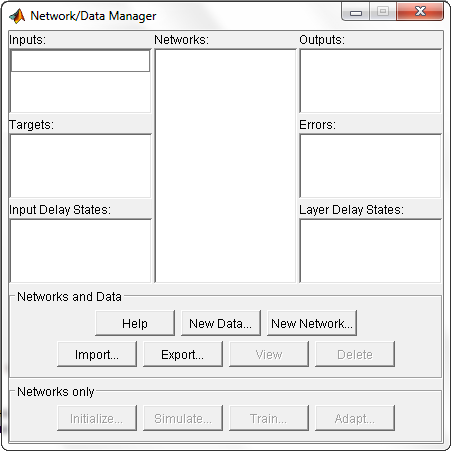Click the Initialize... button
Viewport: 451px width, 451px height.
coord(97,418)
